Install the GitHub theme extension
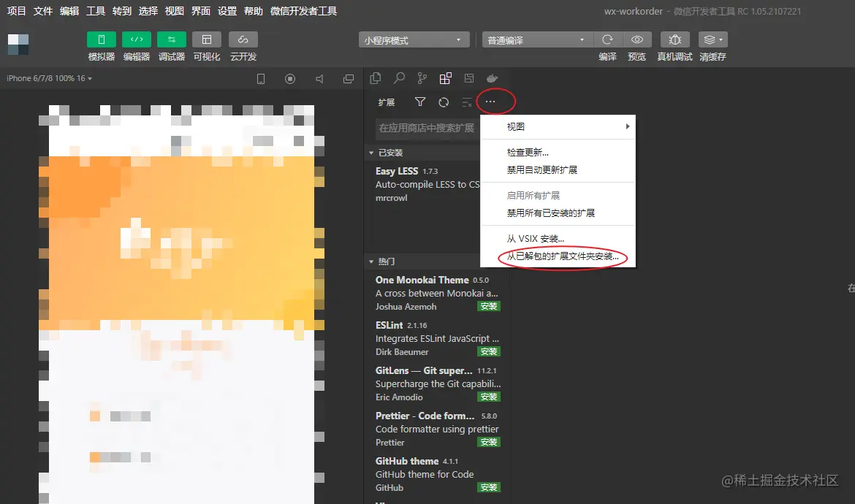 [x=489, y=487]
